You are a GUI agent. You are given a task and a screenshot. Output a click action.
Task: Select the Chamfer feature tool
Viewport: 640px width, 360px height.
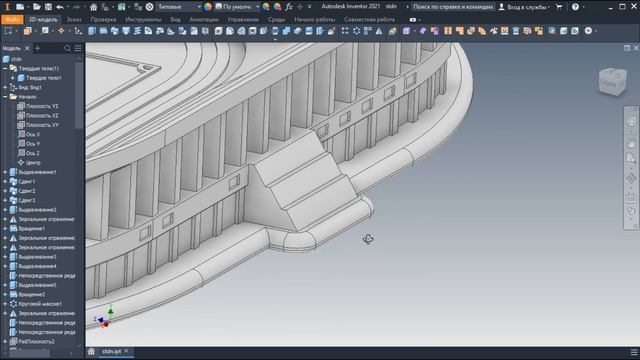(241, 31)
